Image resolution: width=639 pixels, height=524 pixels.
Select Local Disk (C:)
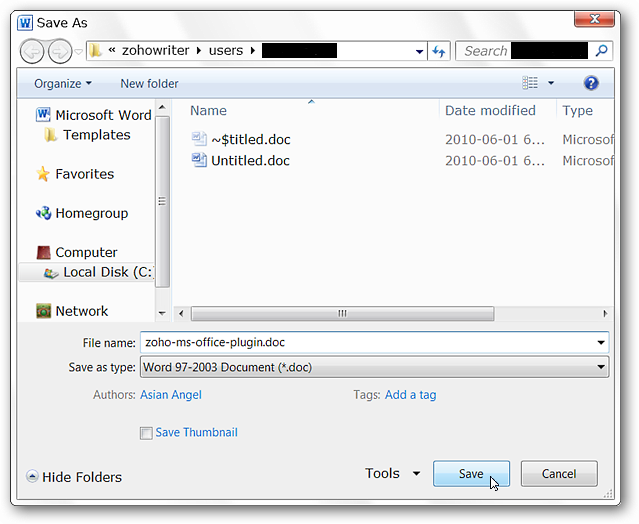tap(108, 272)
